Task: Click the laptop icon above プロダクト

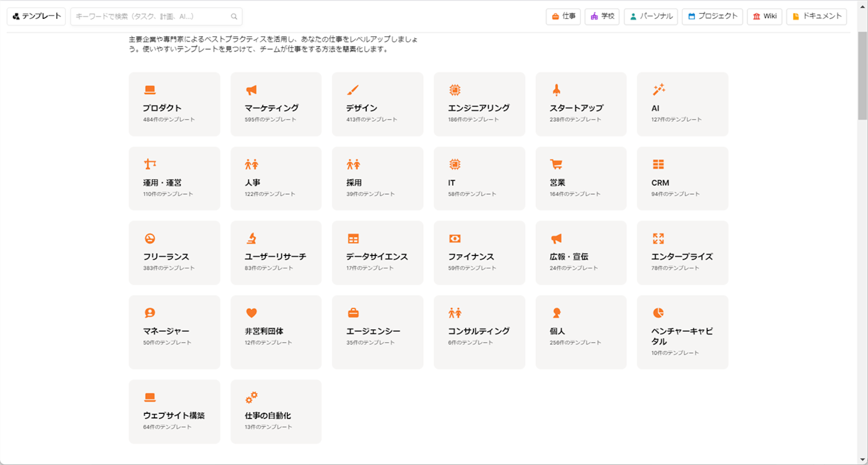Action: [150, 90]
